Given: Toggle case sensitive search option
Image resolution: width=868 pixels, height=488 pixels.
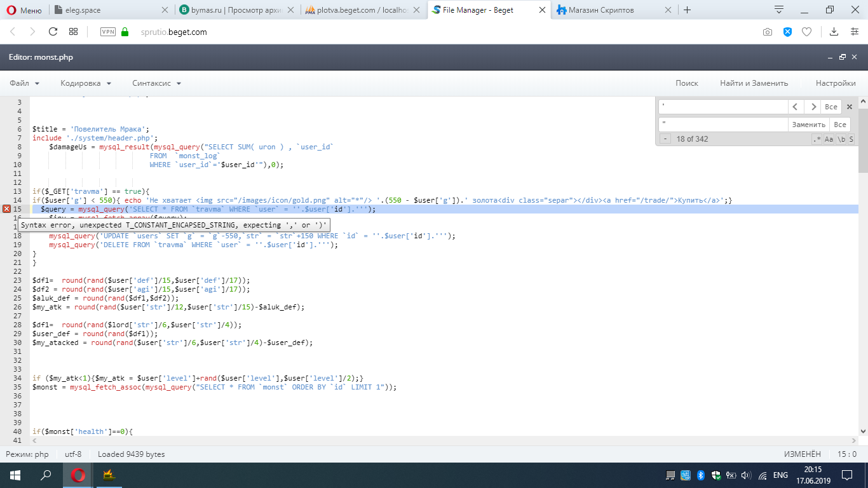Looking at the screenshot, I should coord(829,139).
